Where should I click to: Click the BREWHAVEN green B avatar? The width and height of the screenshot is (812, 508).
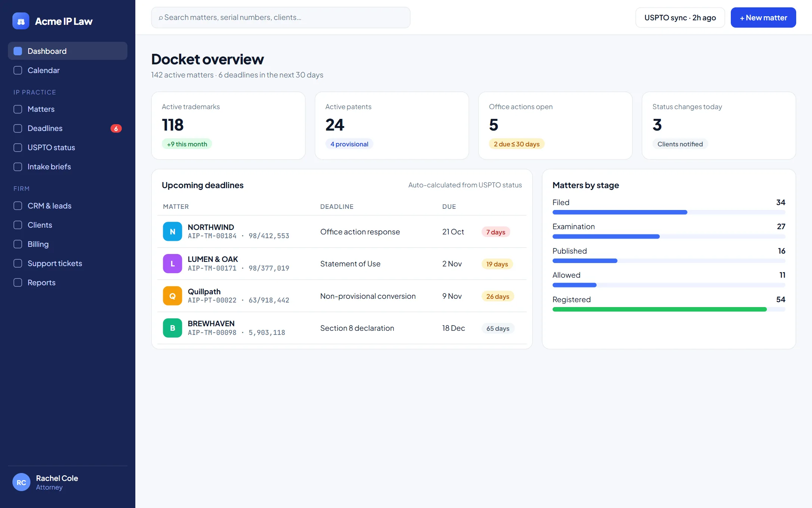point(173,328)
